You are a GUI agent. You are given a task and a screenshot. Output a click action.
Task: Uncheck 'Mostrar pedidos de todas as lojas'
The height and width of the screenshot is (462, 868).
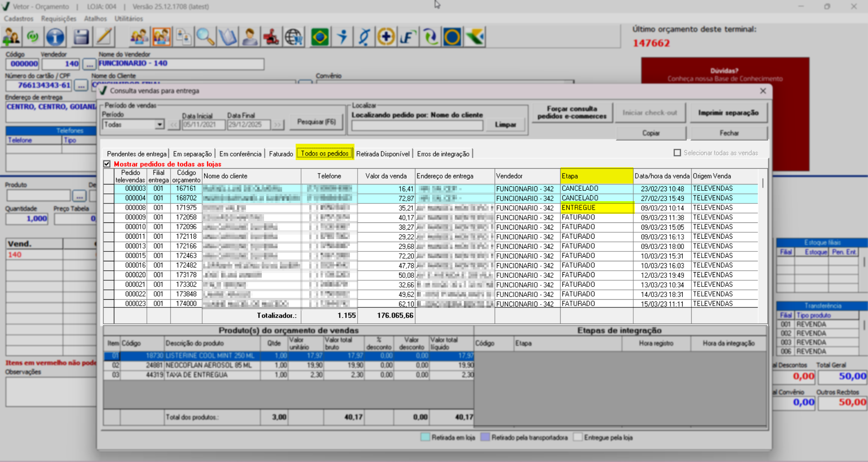[107, 164]
